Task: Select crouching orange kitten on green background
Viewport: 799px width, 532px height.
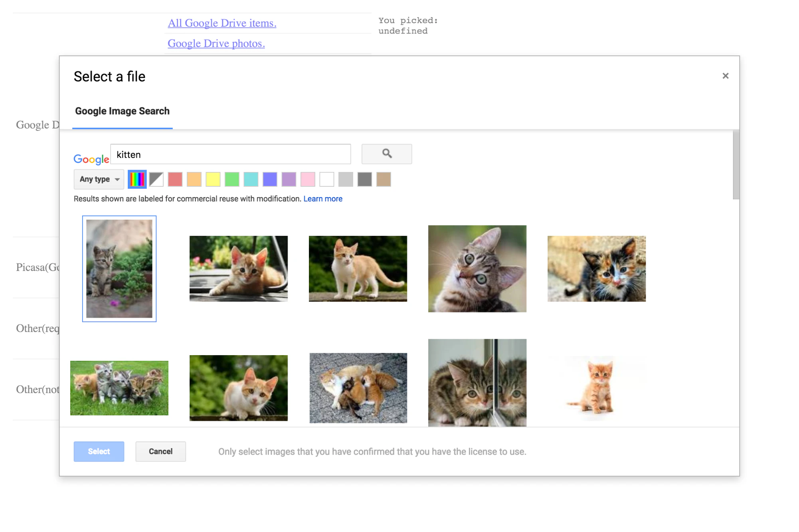Action: pos(239,388)
